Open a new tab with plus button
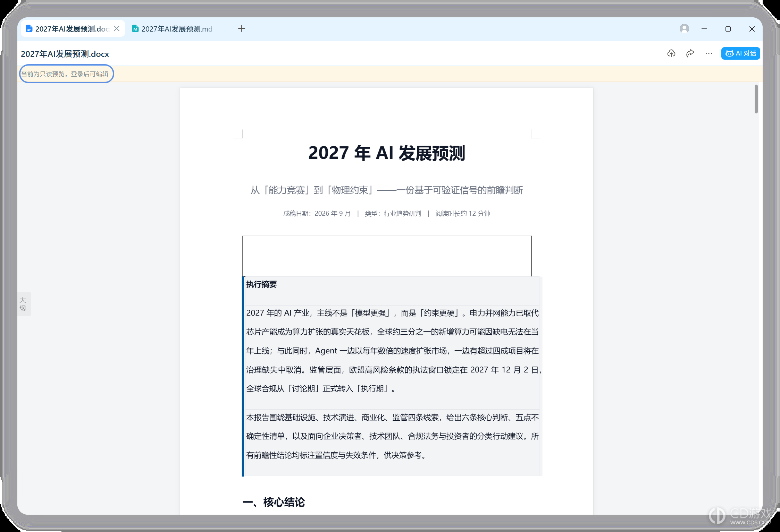 point(242,29)
